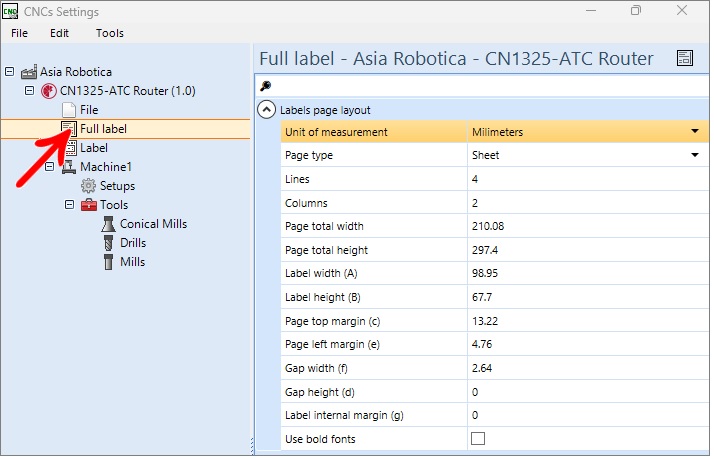Enable the Use bold fonts checkbox
Screen dimensions: 714x459
click(480, 441)
